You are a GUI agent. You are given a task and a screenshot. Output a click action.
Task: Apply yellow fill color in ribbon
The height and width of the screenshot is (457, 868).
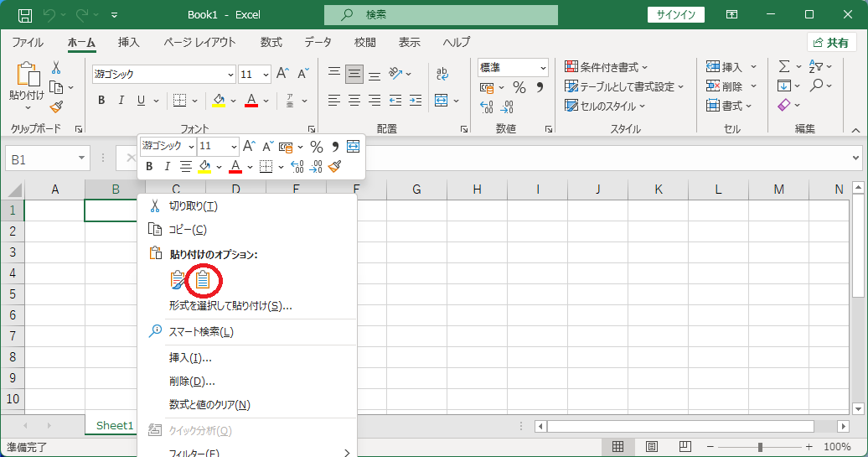220,101
